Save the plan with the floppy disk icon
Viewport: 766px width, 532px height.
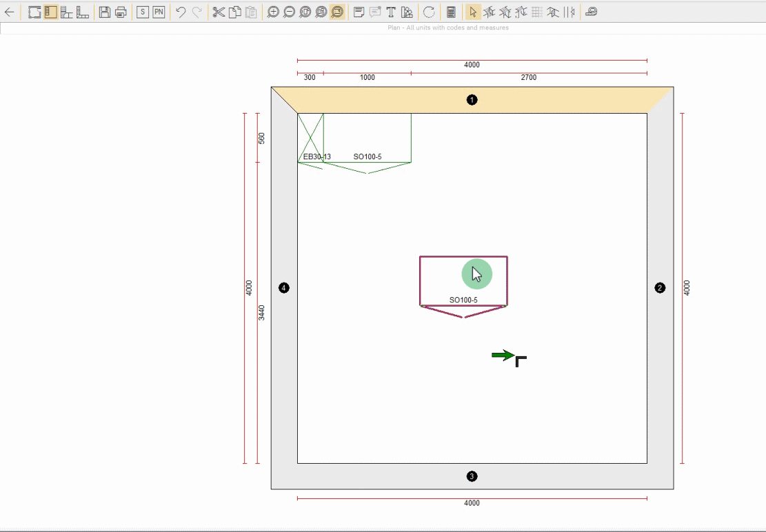click(105, 12)
